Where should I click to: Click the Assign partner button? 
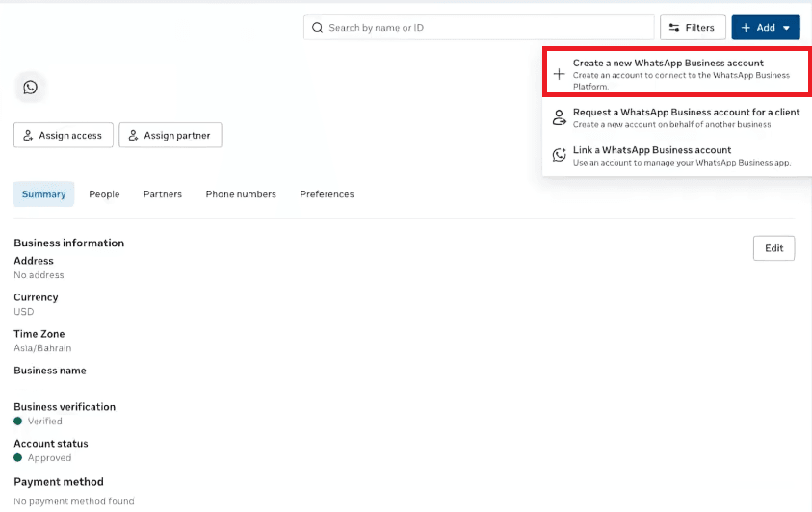click(170, 135)
